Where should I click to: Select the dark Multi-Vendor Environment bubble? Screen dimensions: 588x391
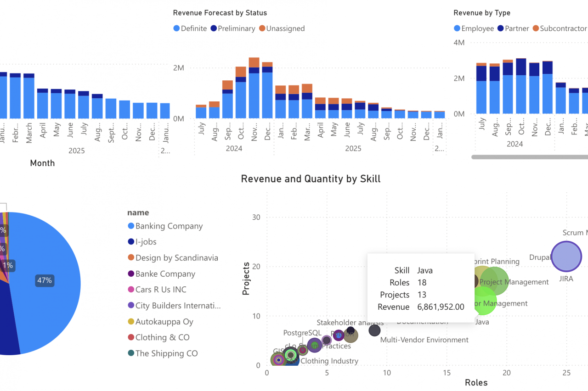pos(375,330)
